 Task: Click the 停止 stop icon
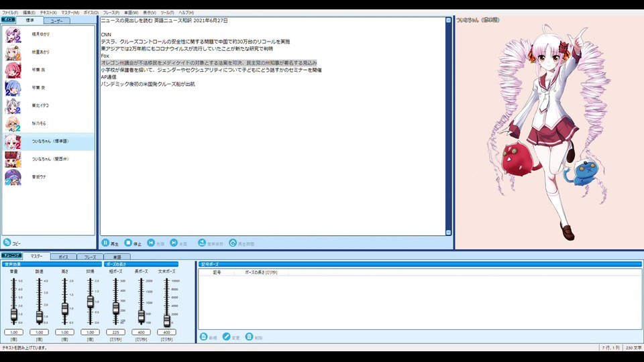[x=128, y=243]
